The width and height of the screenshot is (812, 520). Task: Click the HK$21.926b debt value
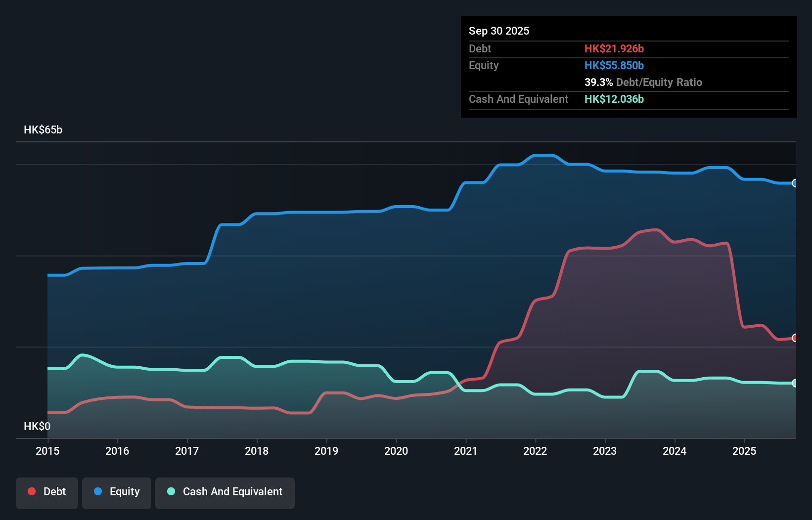click(x=614, y=48)
